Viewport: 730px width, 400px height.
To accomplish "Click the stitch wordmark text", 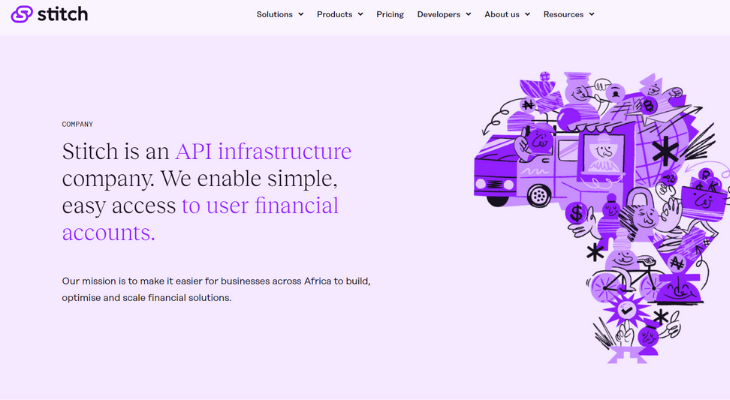I will coord(62,14).
